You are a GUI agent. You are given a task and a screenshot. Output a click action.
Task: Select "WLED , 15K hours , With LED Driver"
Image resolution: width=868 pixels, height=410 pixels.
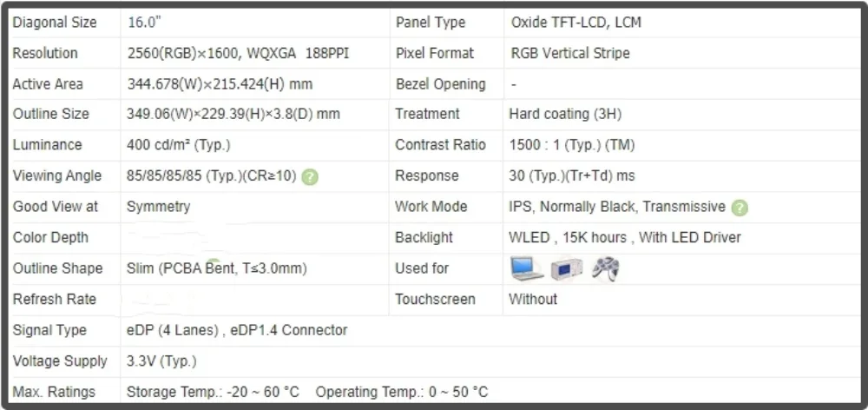tap(625, 238)
